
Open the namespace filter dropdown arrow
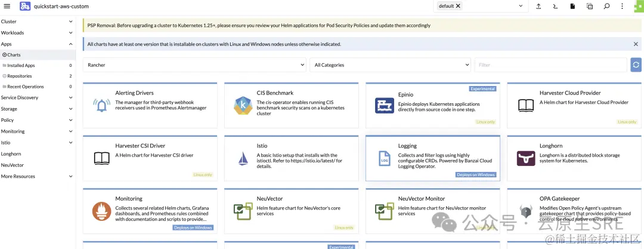pyautogui.click(x=521, y=6)
